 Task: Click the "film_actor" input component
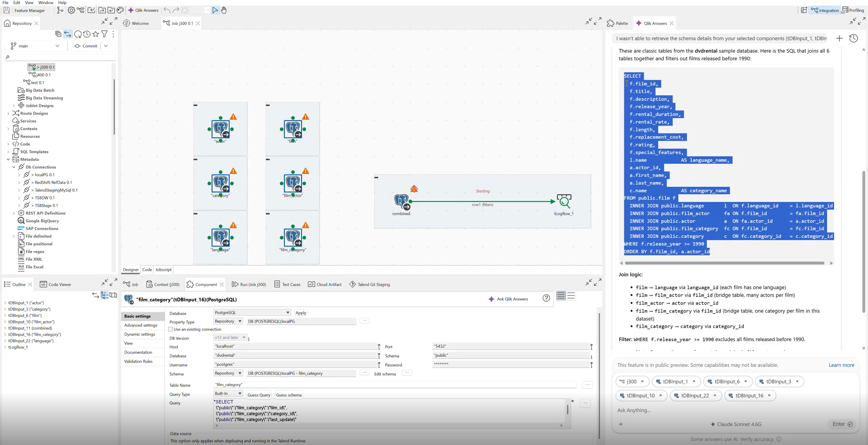293,183
